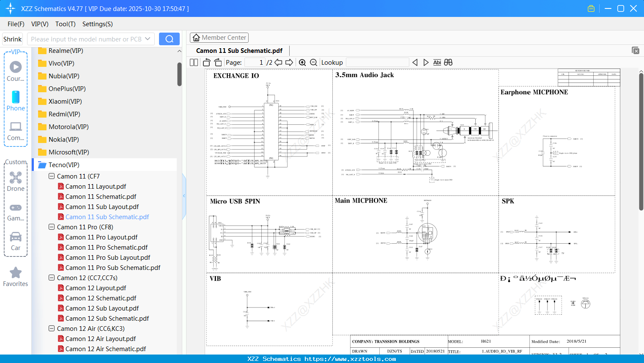Zoom out of the schematic page

[313, 62]
